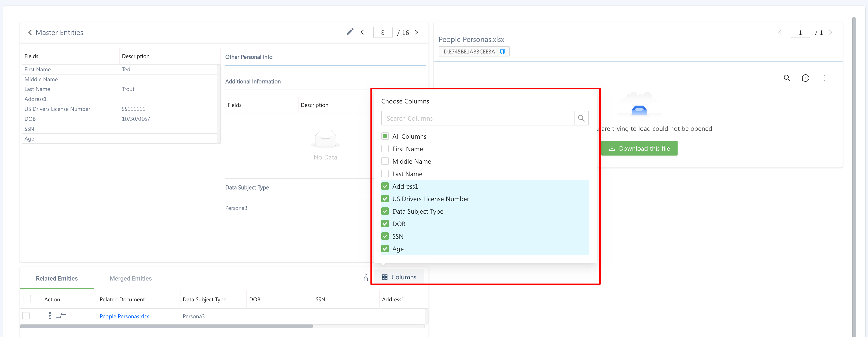Go to next master entity page

click(x=416, y=32)
